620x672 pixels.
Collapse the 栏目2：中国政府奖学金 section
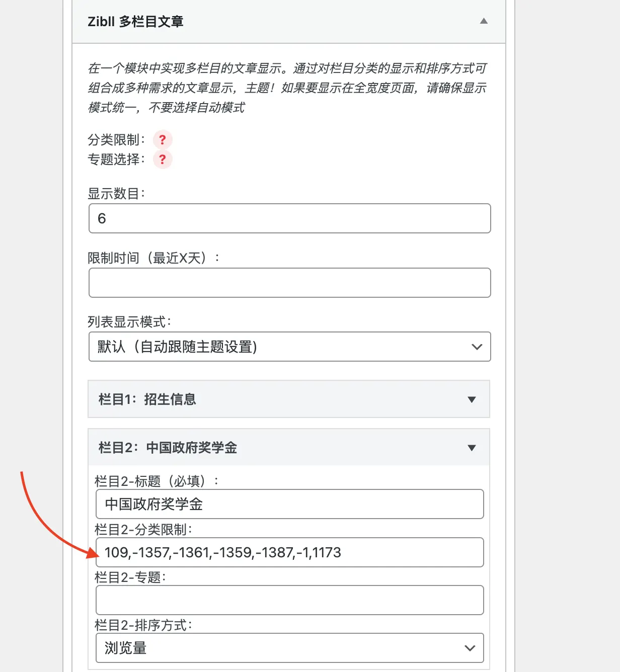[x=289, y=447]
